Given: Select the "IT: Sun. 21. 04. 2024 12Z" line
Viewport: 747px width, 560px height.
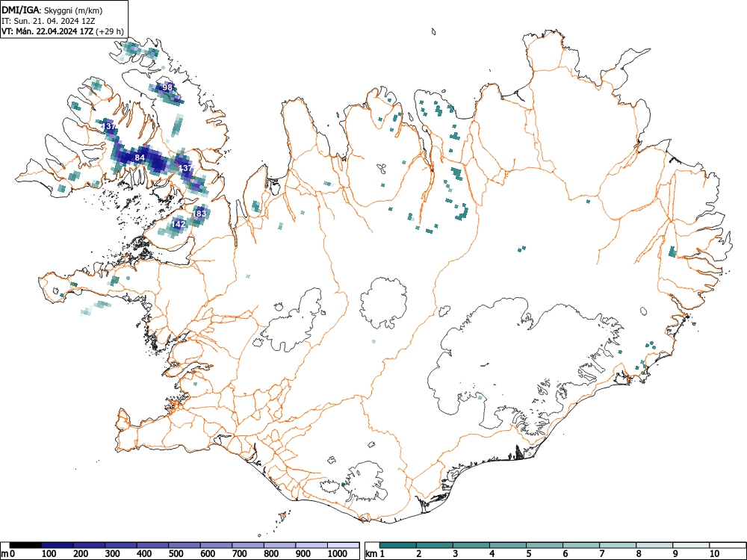Looking at the screenshot, I should point(48,21).
